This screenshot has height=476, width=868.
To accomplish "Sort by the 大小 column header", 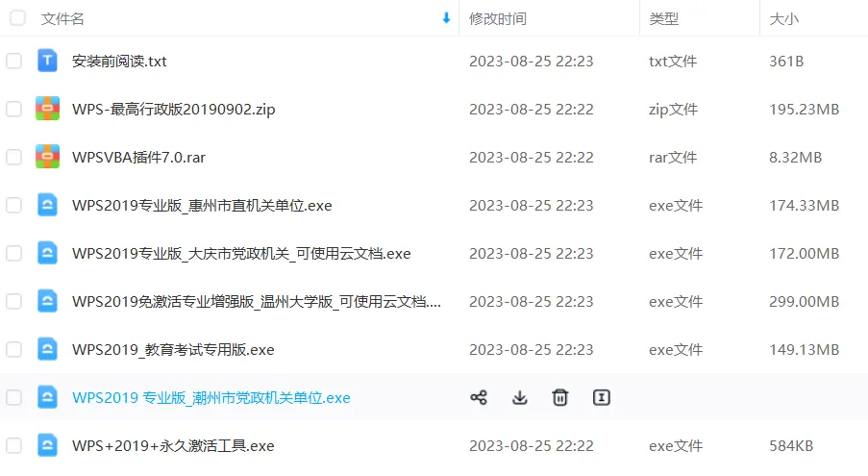I will 783,19.
